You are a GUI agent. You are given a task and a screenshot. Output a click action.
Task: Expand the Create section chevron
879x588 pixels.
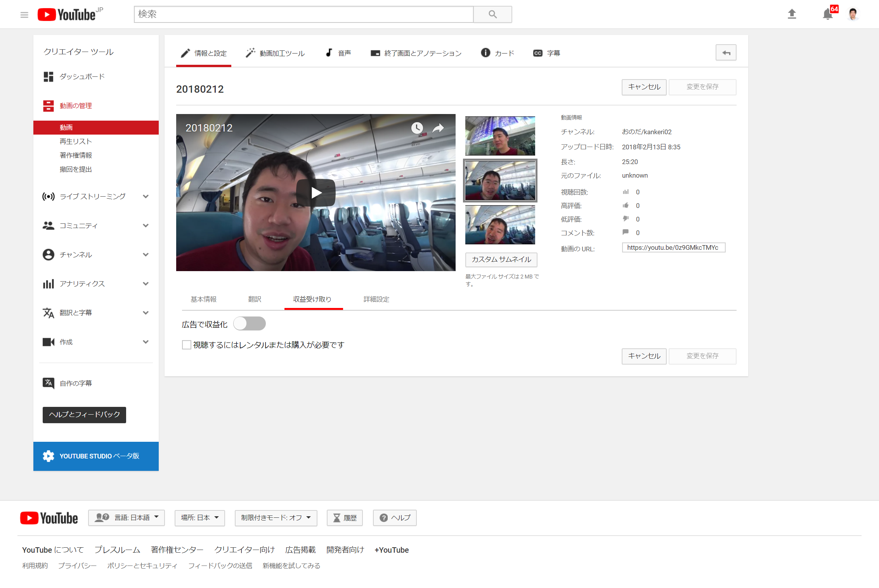(x=146, y=342)
